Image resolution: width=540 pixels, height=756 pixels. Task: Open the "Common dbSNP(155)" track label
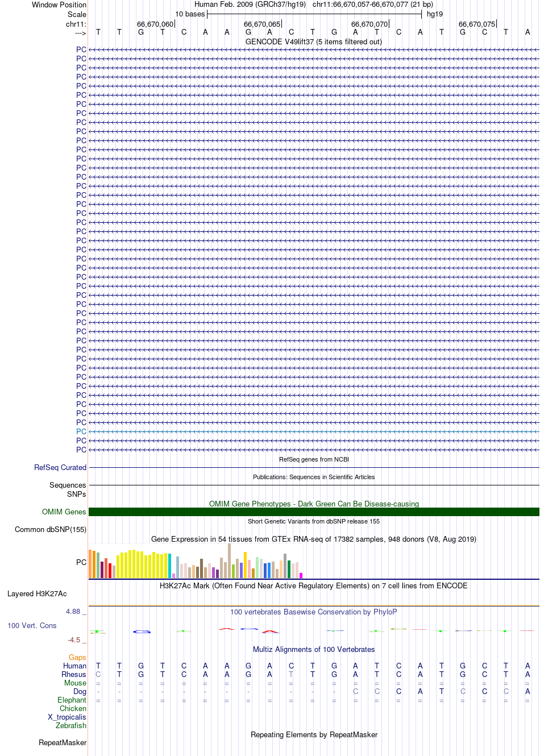coord(51,529)
